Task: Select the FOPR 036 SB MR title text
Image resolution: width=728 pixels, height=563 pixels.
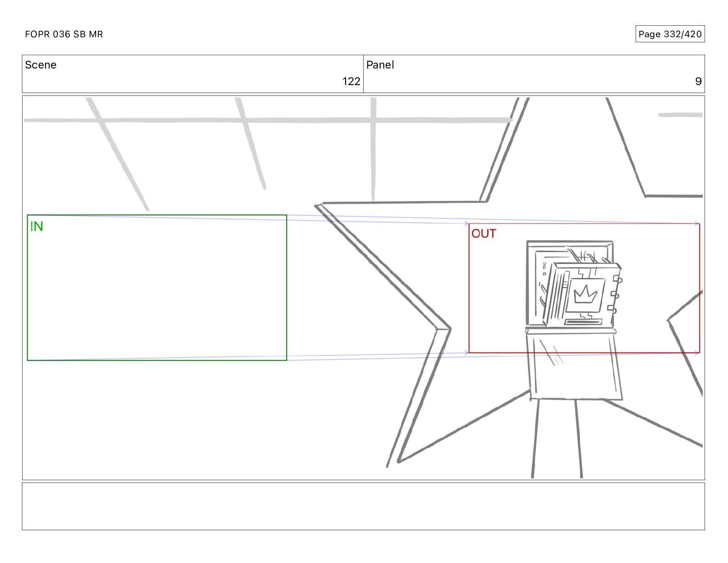Action: (x=64, y=34)
